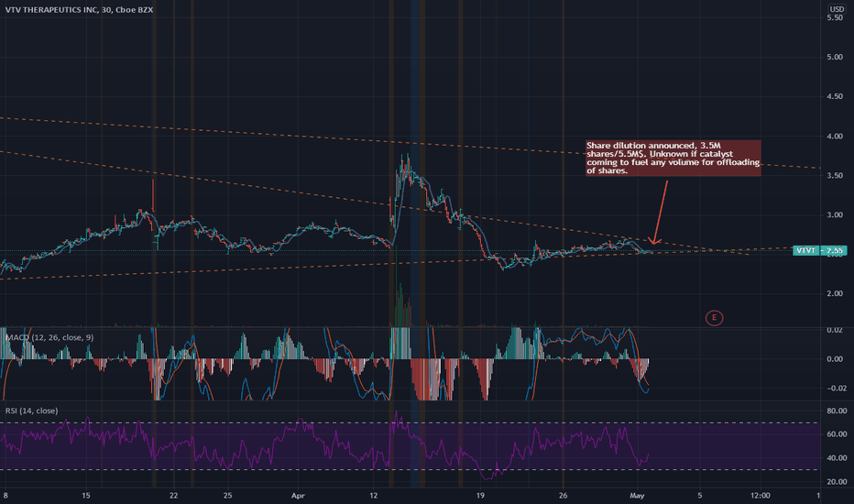The width and height of the screenshot is (854, 504).
Task: Click the '25' date label on time axis
Action: coord(227,496)
